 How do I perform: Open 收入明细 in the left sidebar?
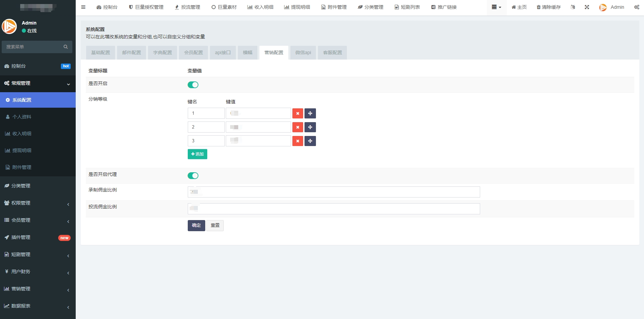click(38, 134)
